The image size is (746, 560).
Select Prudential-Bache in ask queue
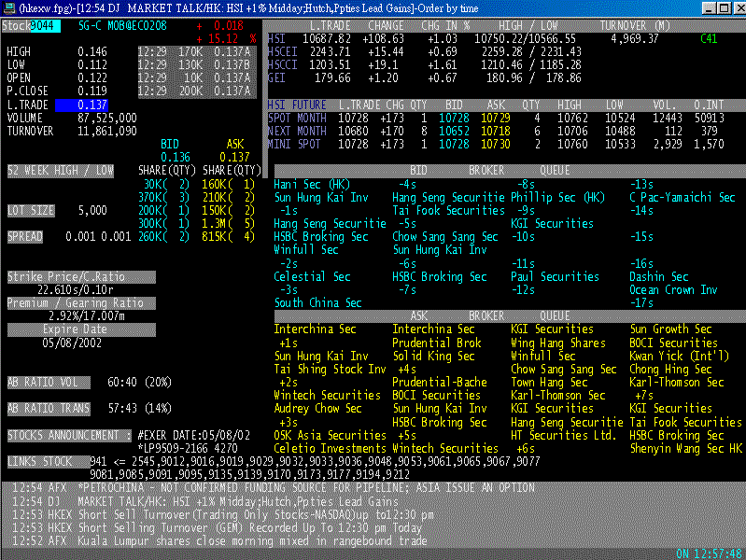pyautogui.click(x=440, y=382)
